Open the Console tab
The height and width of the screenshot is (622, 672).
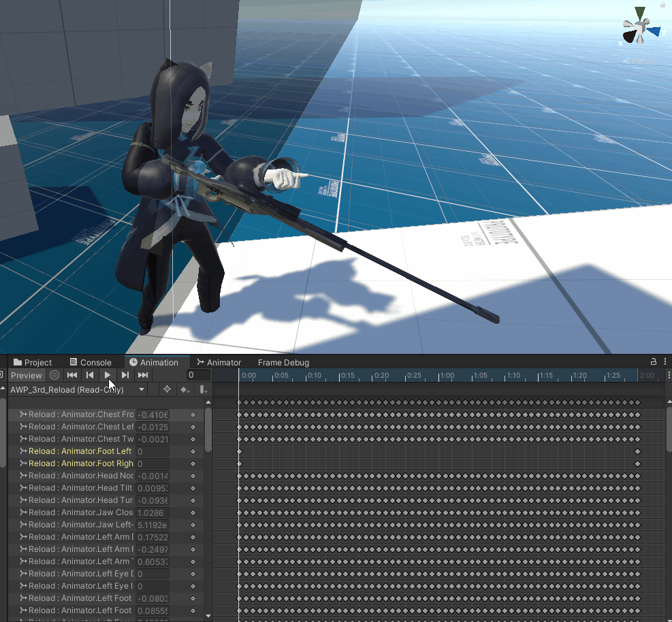[x=91, y=362]
